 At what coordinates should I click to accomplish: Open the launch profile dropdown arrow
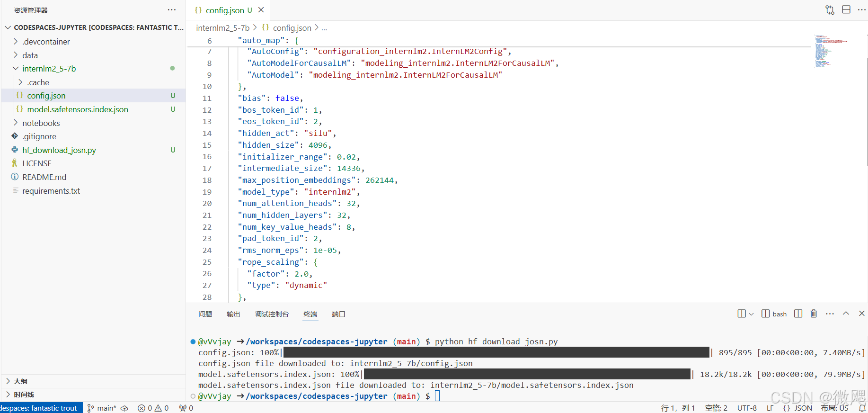point(751,314)
